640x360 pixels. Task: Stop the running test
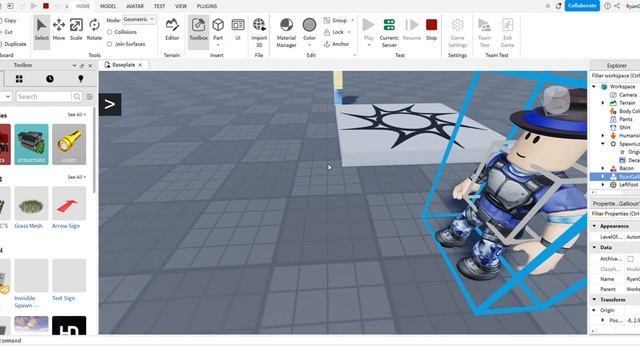tap(431, 29)
